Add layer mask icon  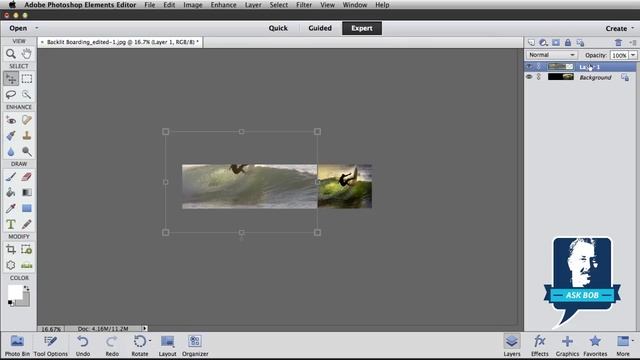[x=556, y=42]
